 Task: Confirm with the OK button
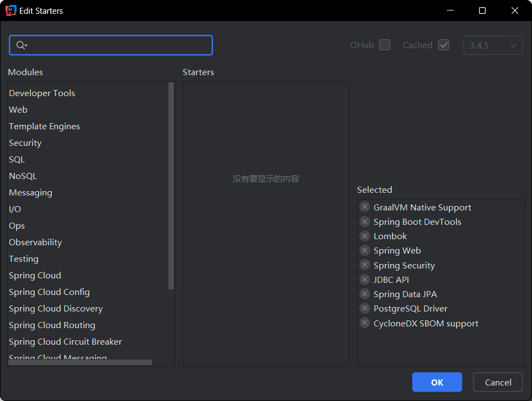point(437,382)
